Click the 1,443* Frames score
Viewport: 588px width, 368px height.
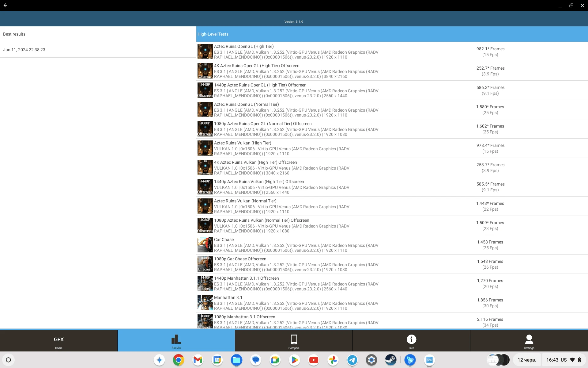click(x=490, y=203)
